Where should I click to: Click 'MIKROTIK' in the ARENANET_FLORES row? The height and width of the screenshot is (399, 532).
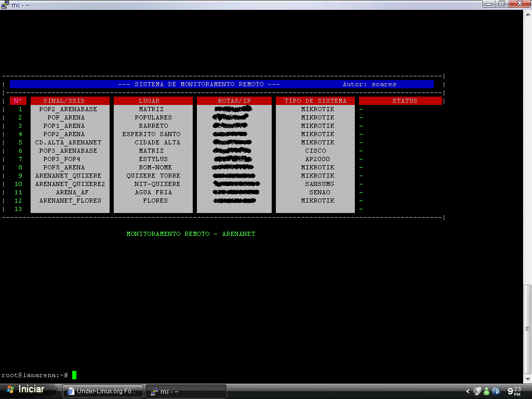tap(317, 201)
